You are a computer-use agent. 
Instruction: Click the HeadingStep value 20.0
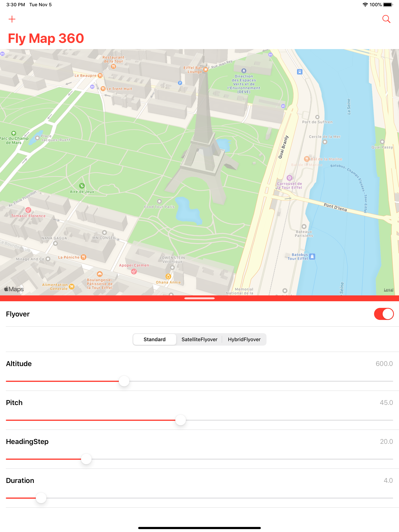[x=386, y=441]
